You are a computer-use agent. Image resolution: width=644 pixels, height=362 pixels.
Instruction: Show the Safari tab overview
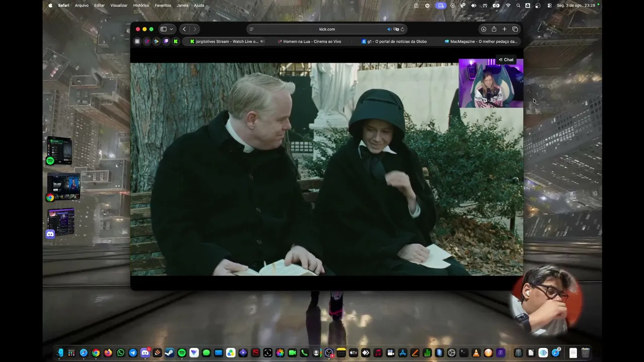click(515, 29)
